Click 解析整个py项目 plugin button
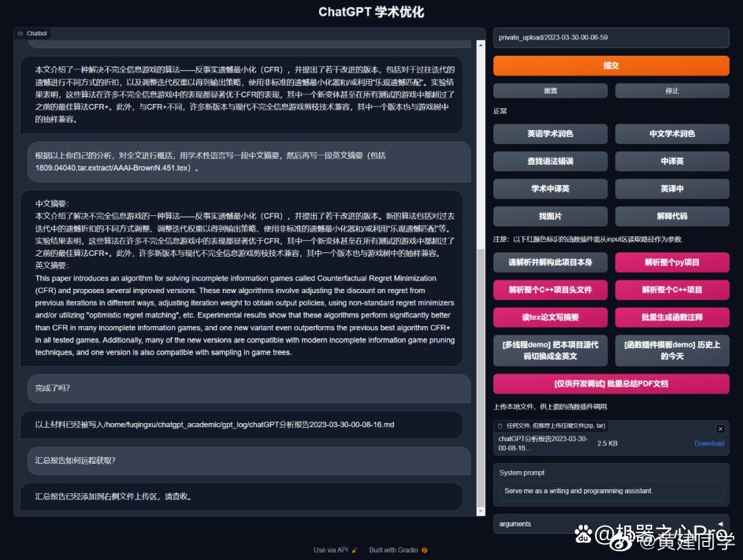Image resolution: width=743 pixels, height=560 pixels. [672, 262]
